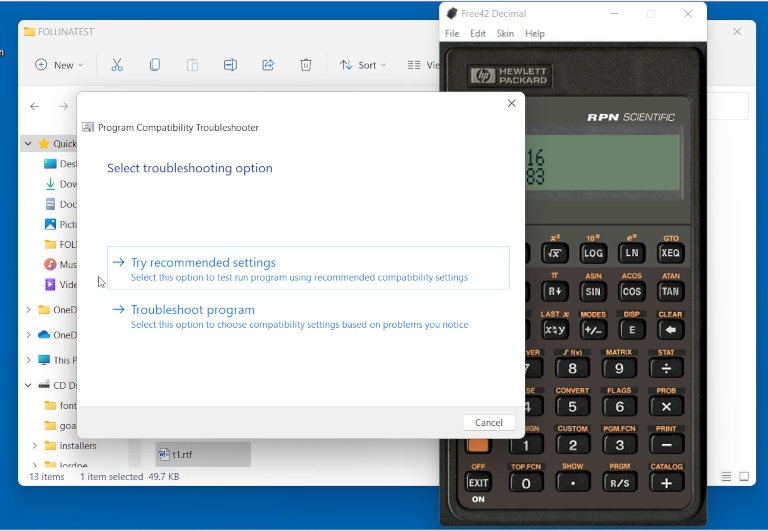Click the Forward arrow in Explorer
768x531 pixels.
point(63,106)
